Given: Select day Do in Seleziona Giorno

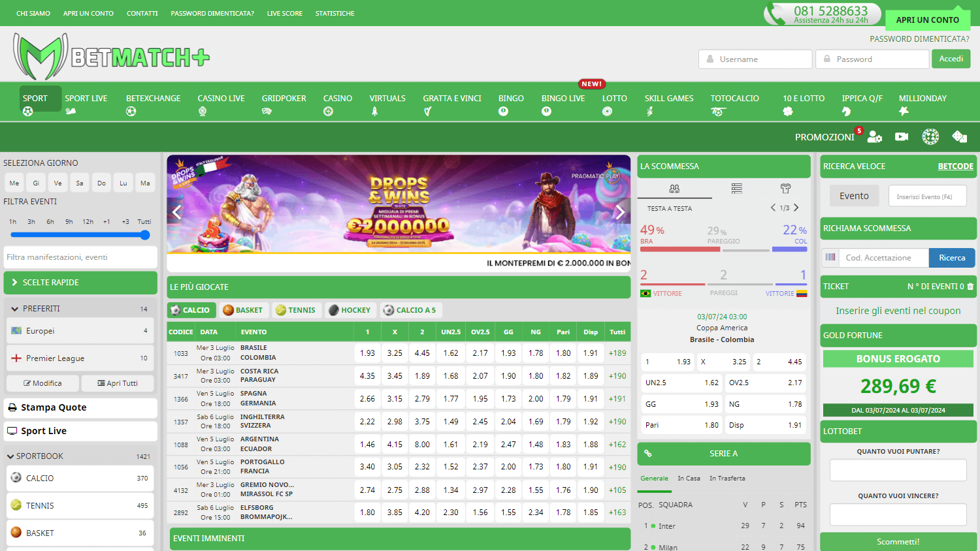Looking at the screenshot, I should pos(101,183).
